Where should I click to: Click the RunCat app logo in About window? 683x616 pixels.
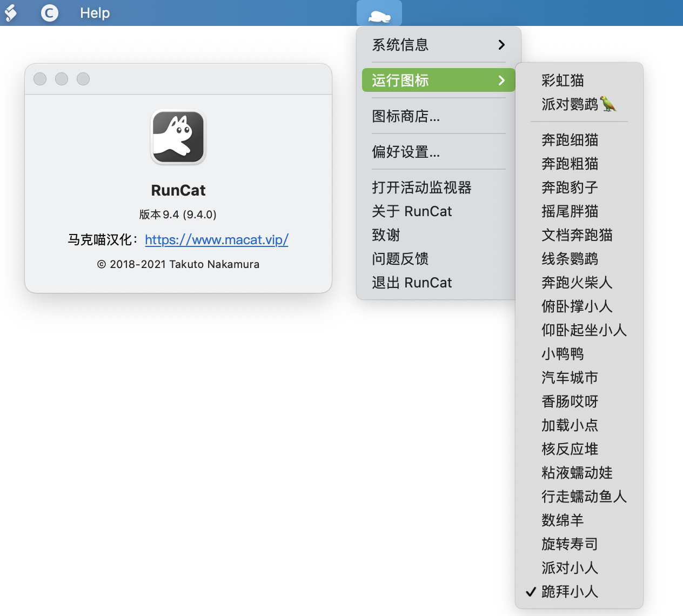pyautogui.click(x=178, y=137)
